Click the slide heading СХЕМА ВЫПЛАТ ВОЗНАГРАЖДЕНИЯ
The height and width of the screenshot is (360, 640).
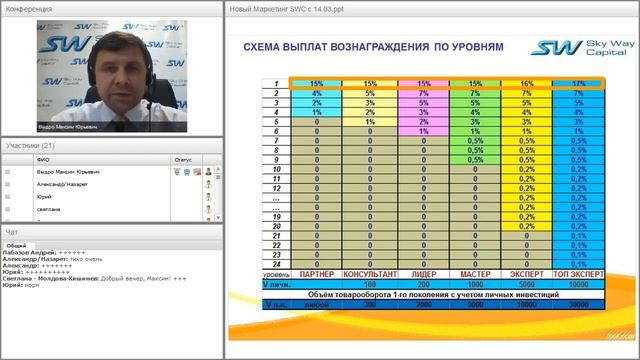coord(373,47)
